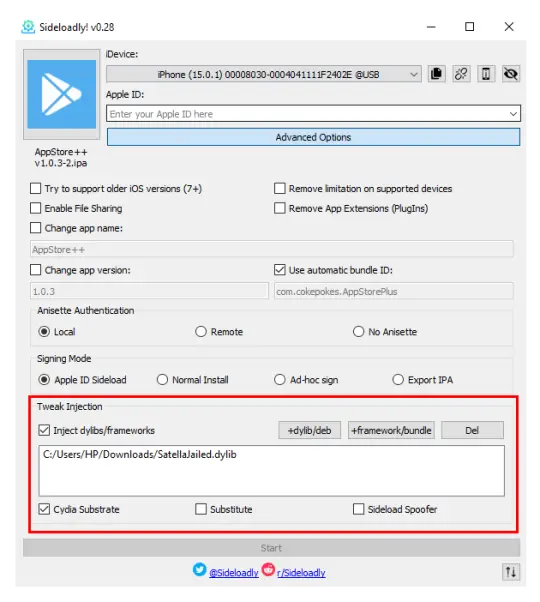Viewport: 540px width, 602px height.
Task: Uncheck Use automatic bundle ID
Action: tap(280, 270)
